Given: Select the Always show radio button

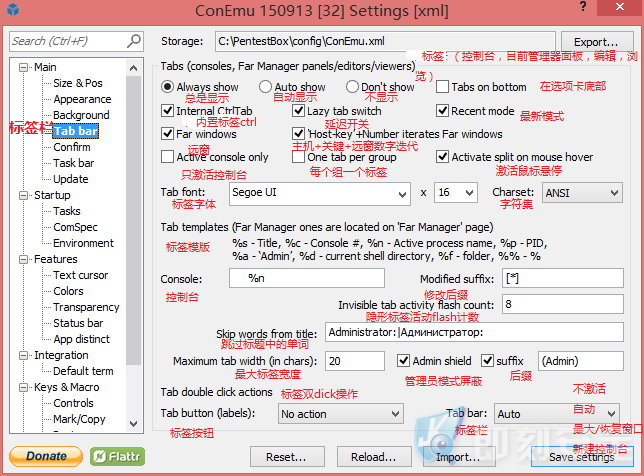Looking at the screenshot, I should [167, 87].
